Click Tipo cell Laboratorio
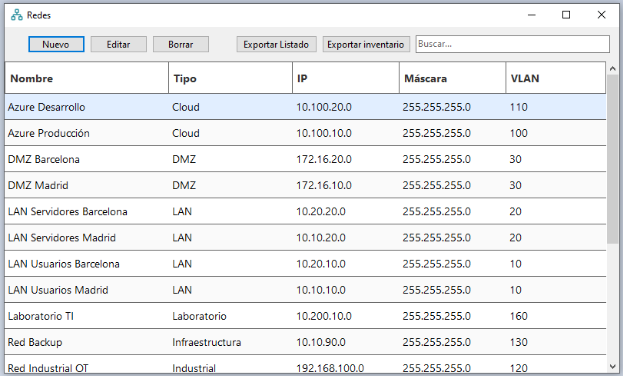Viewport: 624px width, 376px height. pos(199,316)
